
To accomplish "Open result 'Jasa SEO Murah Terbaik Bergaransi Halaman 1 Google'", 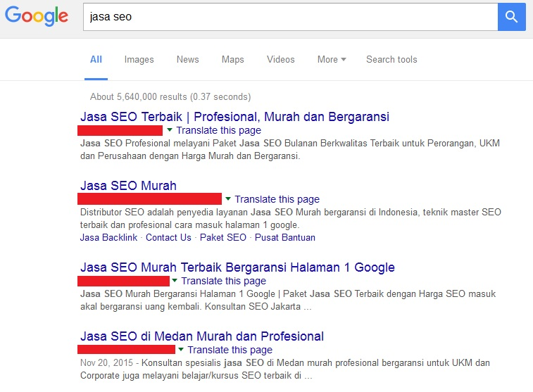I will pyautogui.click(x=237, y=267).
